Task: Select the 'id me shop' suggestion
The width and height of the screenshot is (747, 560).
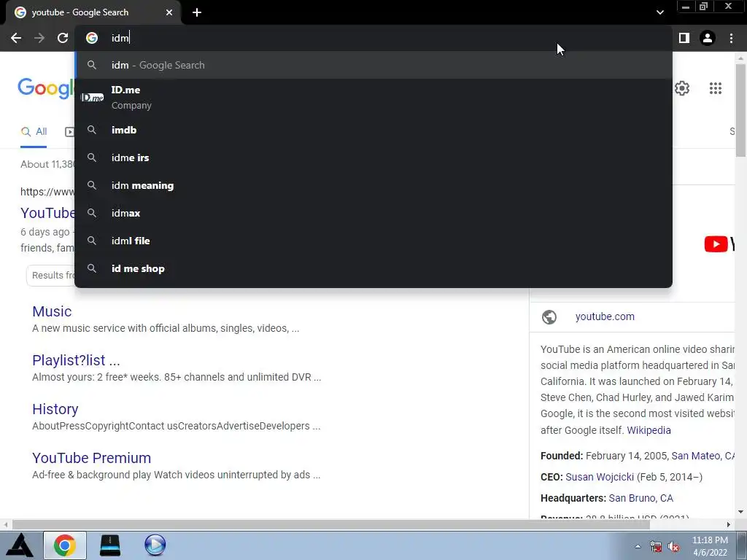Action: (x=373, y=268)
